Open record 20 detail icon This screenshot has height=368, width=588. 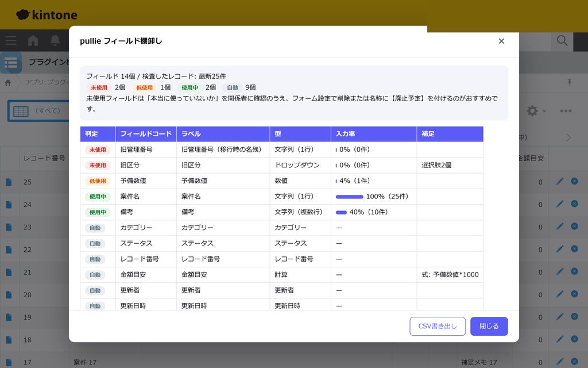click(x=9, y=295)
